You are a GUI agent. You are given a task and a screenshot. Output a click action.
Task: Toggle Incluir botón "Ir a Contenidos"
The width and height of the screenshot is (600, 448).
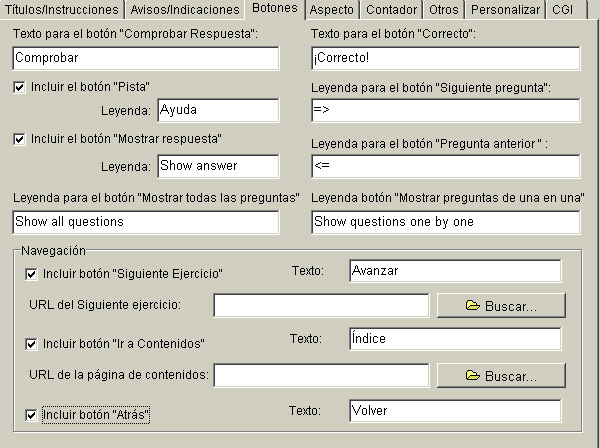31,344
